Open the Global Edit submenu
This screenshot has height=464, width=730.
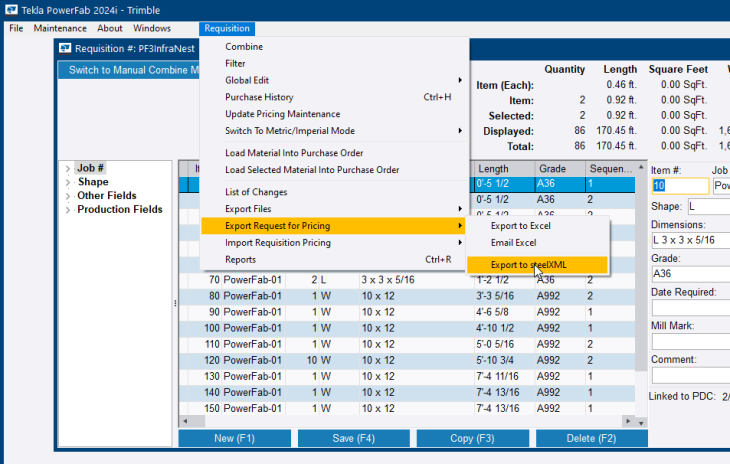coord(334,80)
